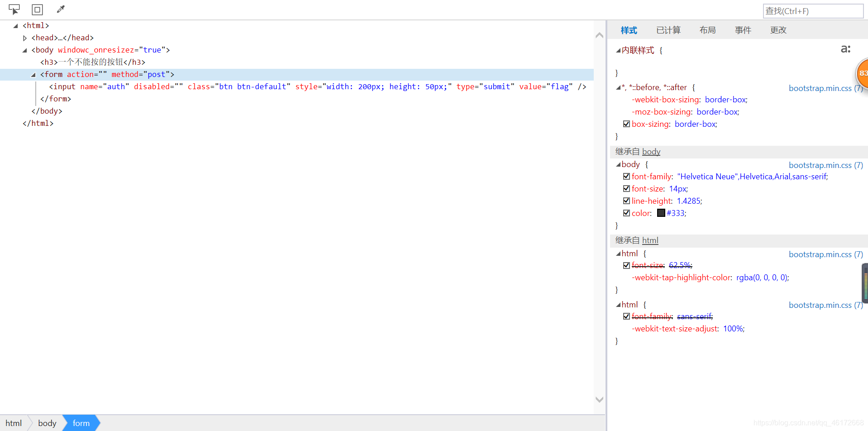Open the 布局 tab
The width and height of the screenshot is (868, 431).
pos(707,30)
